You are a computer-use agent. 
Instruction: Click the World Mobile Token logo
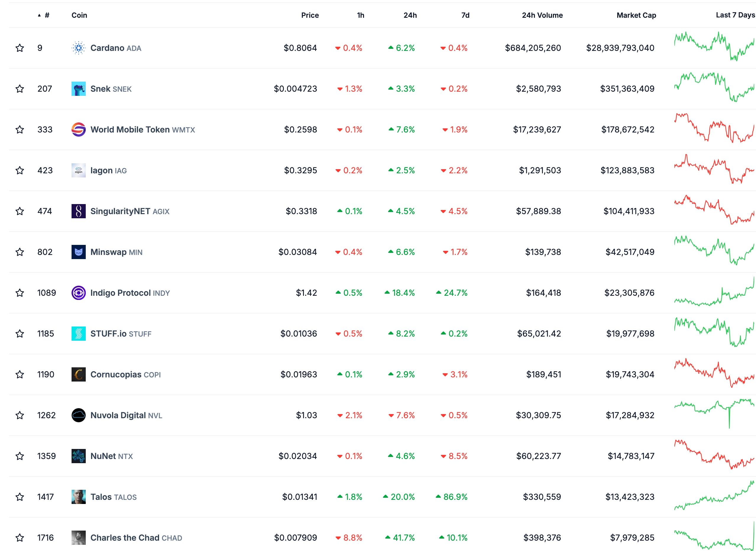tap(78, 130)
